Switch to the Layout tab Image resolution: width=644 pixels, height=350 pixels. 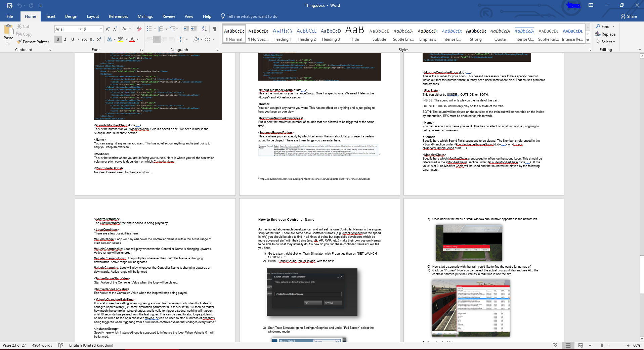point(93,16)
